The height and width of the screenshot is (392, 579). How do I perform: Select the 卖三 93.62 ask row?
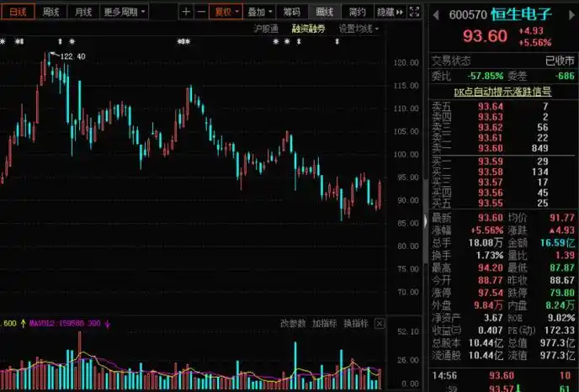(x=503, y=127)
